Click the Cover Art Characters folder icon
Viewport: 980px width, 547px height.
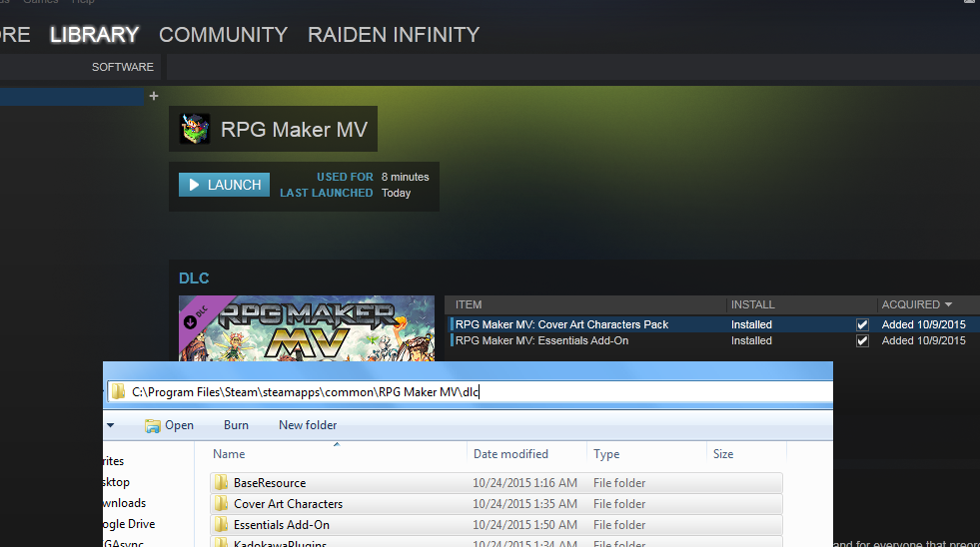point(221,503)
